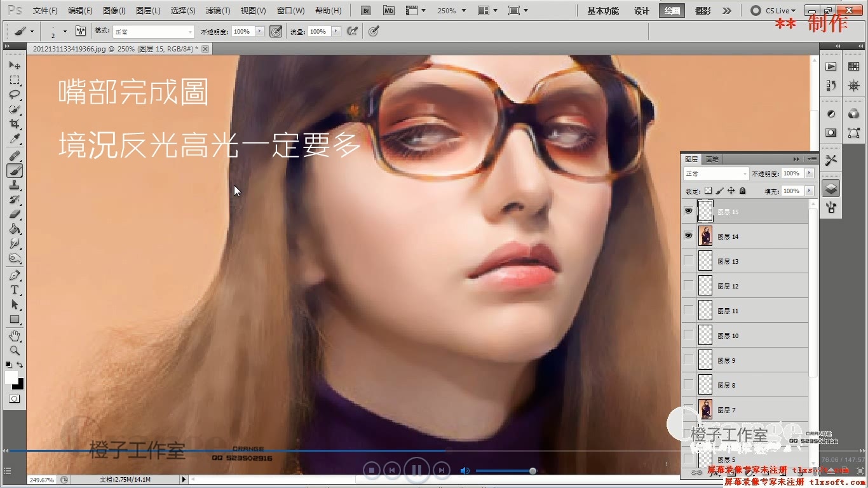Toggle the brush panel icon in options bar
This screenshot has width=868, height=488.
[x=81, y=31]
